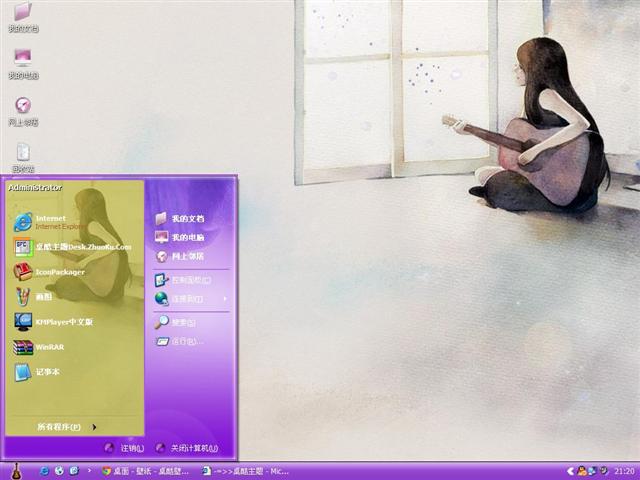Screen dimensions: 640x480
Task: Click the 21:20 taskbar clock
Action: click(x=624, y=471)
